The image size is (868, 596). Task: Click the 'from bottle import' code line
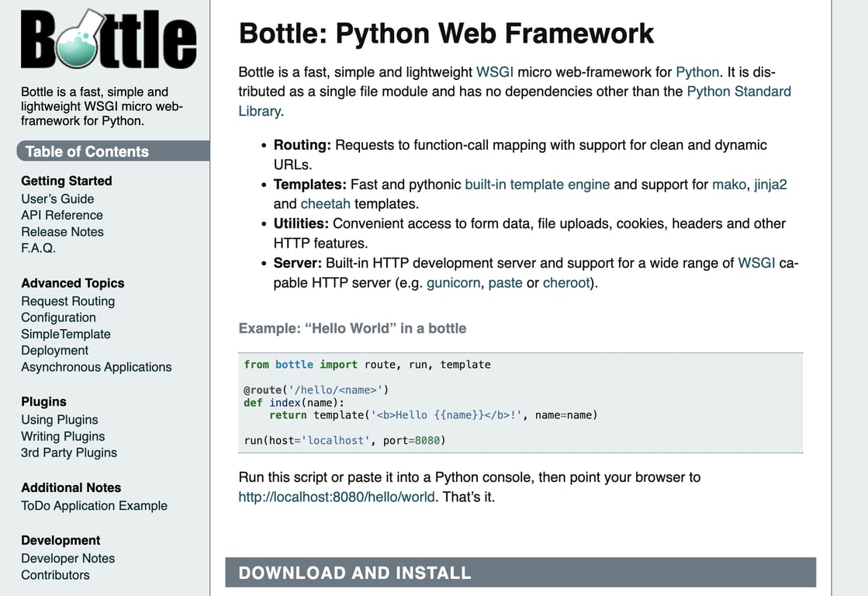click(x=367, y=365)
